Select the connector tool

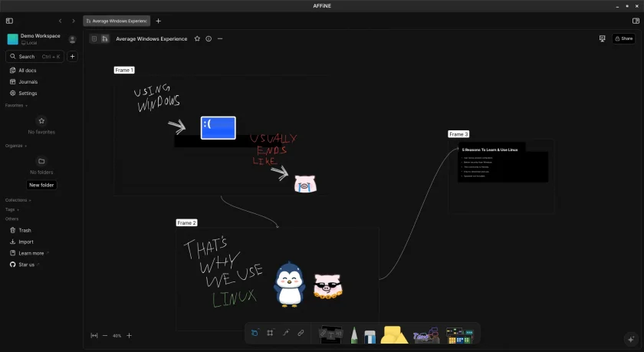point(286,333)
